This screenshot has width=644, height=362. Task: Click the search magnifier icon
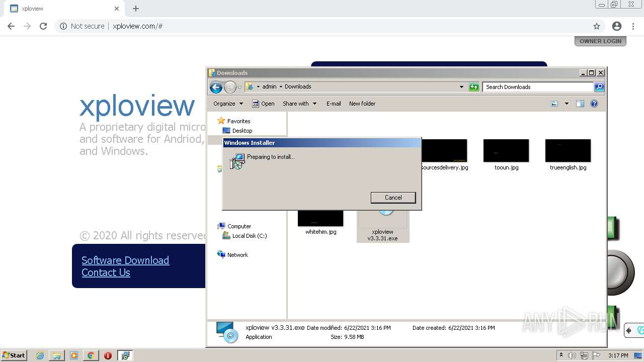coord(599,87)
